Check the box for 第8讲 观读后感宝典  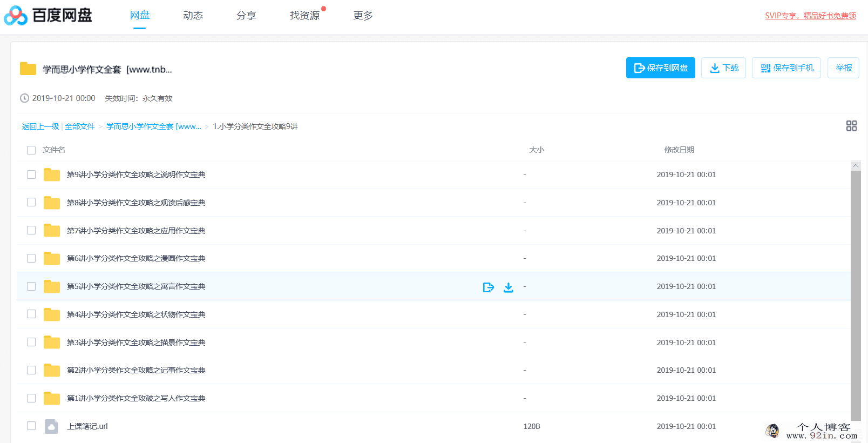tap(31, 203)
